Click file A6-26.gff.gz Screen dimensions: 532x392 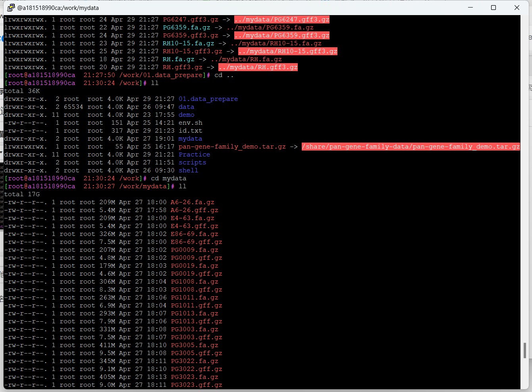(194, 210)
